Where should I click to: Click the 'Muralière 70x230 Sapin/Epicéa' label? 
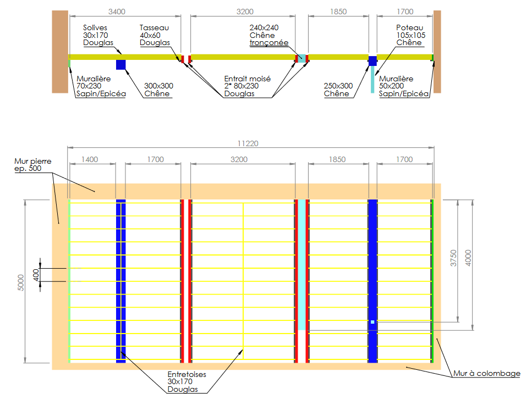[x=101, y=86]
